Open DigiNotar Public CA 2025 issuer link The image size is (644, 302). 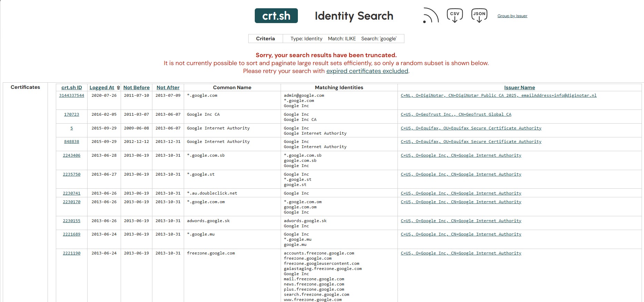(x=499, y=95)
